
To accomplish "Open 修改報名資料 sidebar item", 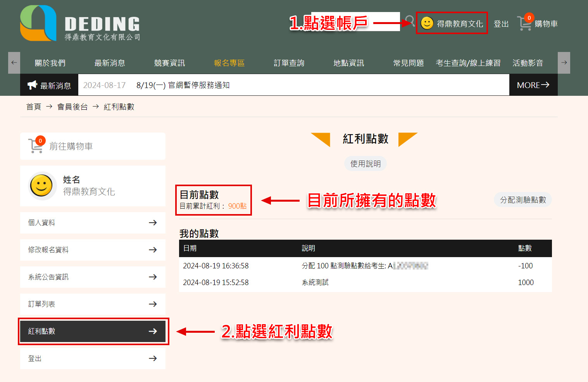I will click(93, 250).
